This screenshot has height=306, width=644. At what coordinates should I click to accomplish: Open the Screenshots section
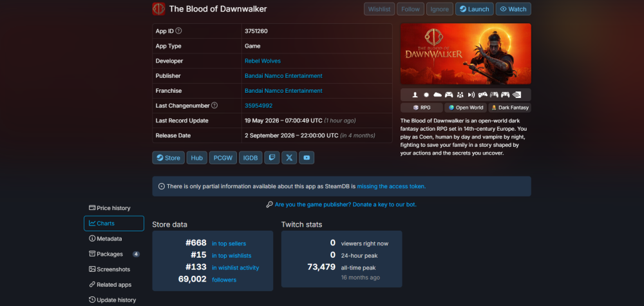click(x=114, y=269)
